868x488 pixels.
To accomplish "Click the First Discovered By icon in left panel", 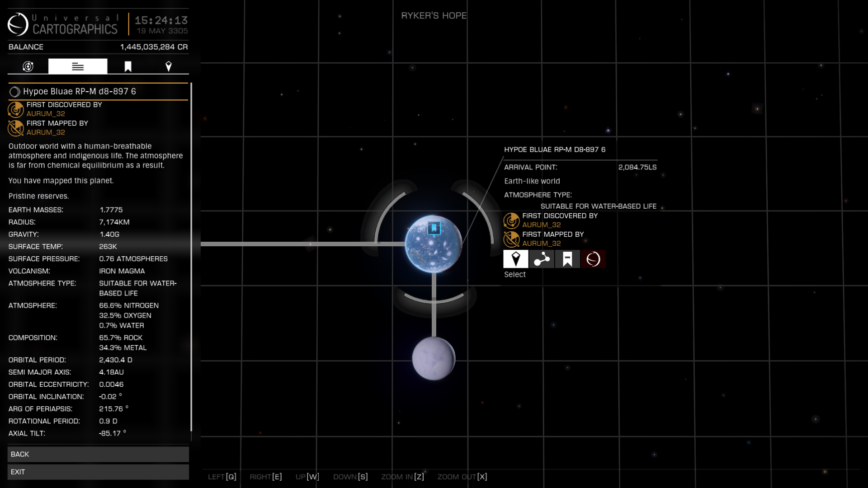I will click(x=16, y=109).
